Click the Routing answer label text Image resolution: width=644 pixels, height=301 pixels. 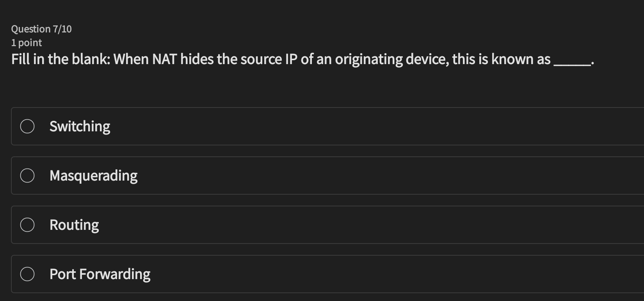coord(74,225)
